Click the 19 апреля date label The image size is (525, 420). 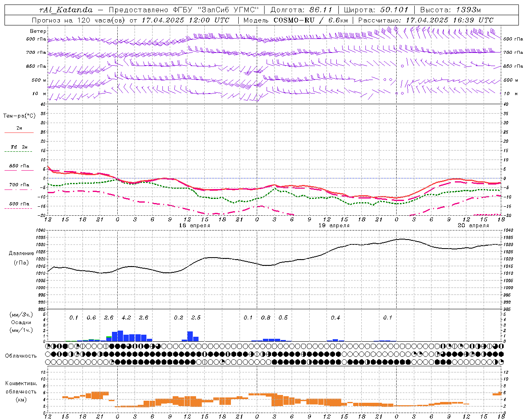(334, 226)
